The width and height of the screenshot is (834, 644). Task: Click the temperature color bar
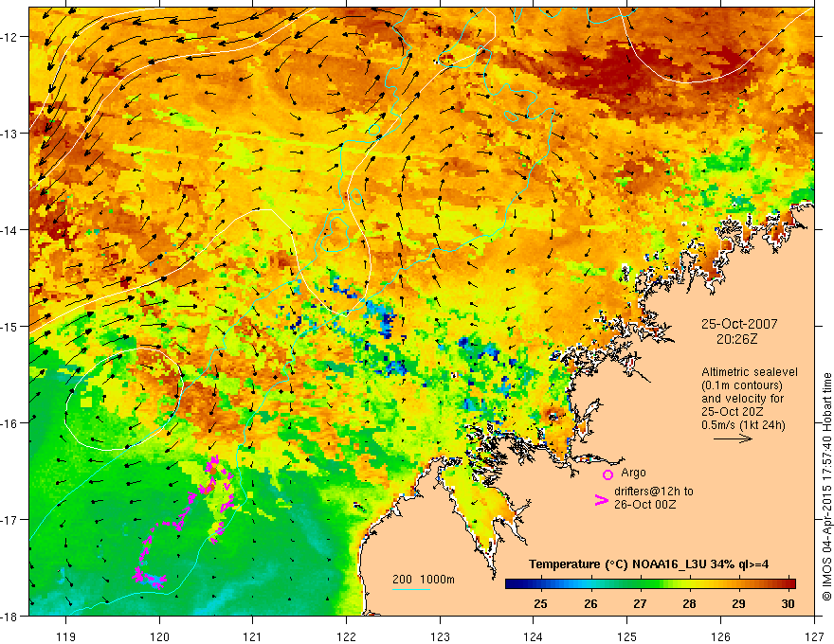(x=650, y=583)
